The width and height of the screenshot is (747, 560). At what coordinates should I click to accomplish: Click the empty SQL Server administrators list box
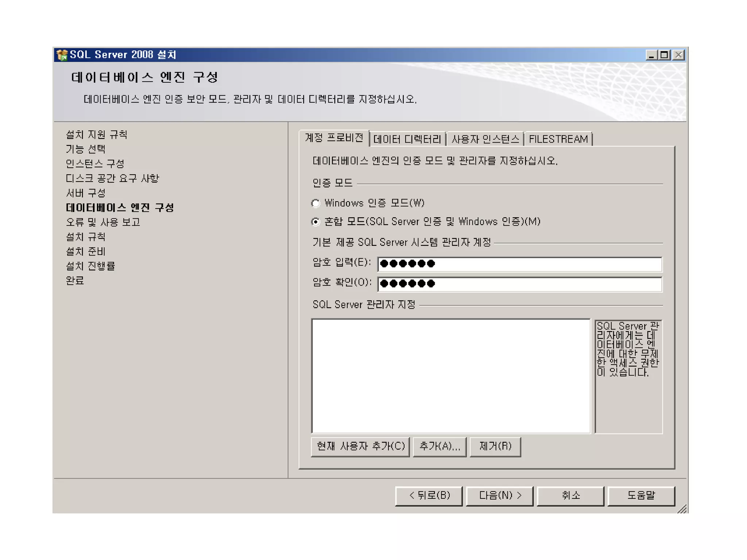(x=451, y=376)
